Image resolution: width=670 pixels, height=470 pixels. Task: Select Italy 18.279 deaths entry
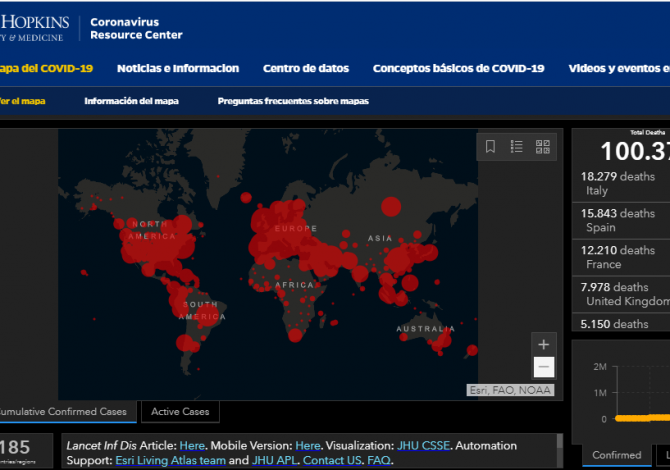click(621, 183)
